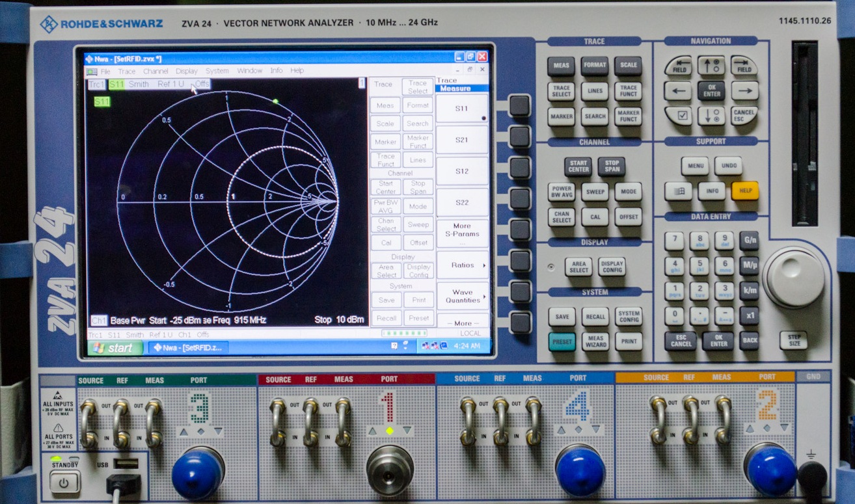Click the sweep progress bar in status bar
855x504 pixels.
[x=404, y=333]
